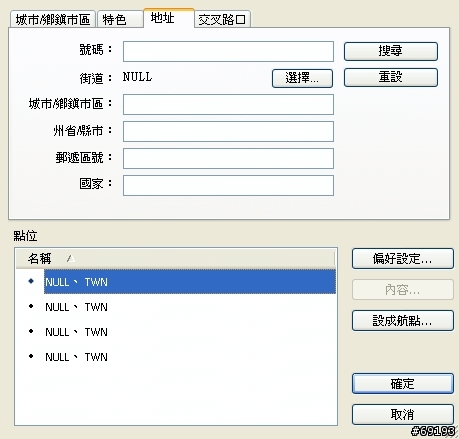459x439 pixels.
Task: Confirm with the 確定 button
Action: click(403, 384)
